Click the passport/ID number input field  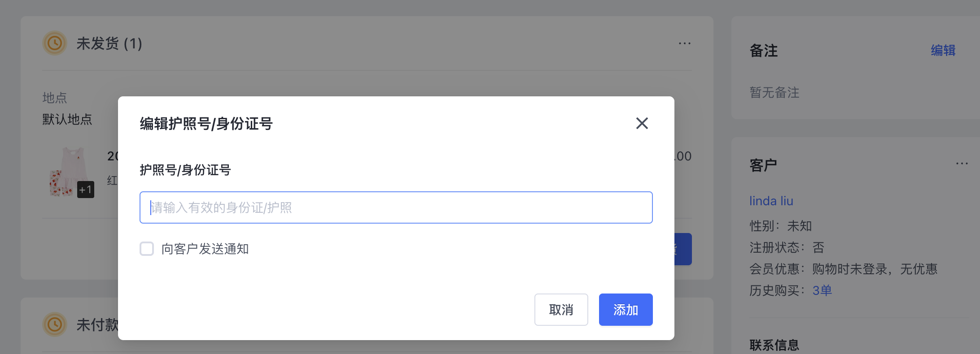click(x=396, y=207)
